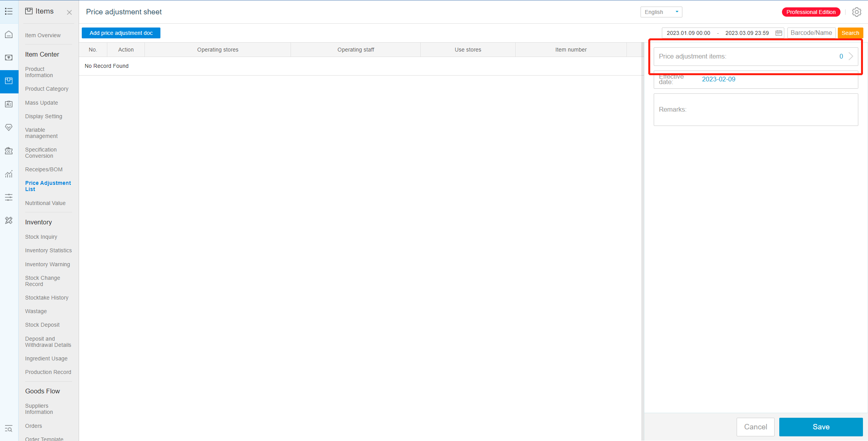Open the diamond loyalty icon
The height and width of the screenshot is (441, 868).
[9, 127]
